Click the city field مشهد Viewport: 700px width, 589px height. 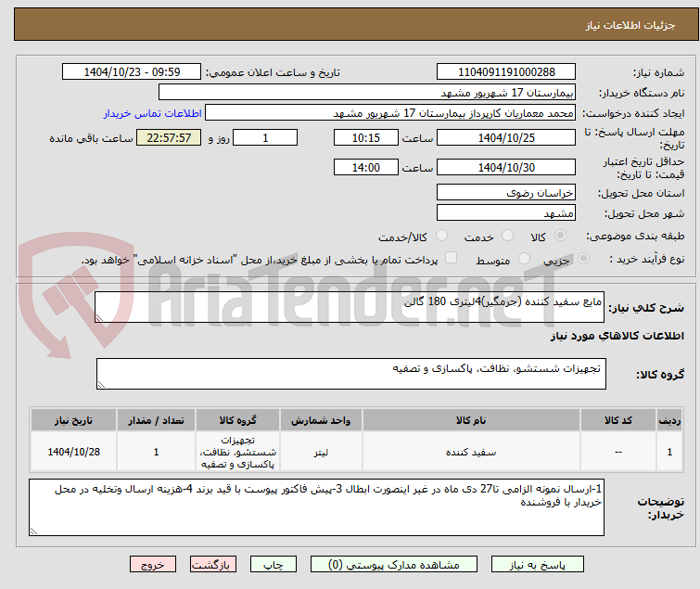point(506,213)
